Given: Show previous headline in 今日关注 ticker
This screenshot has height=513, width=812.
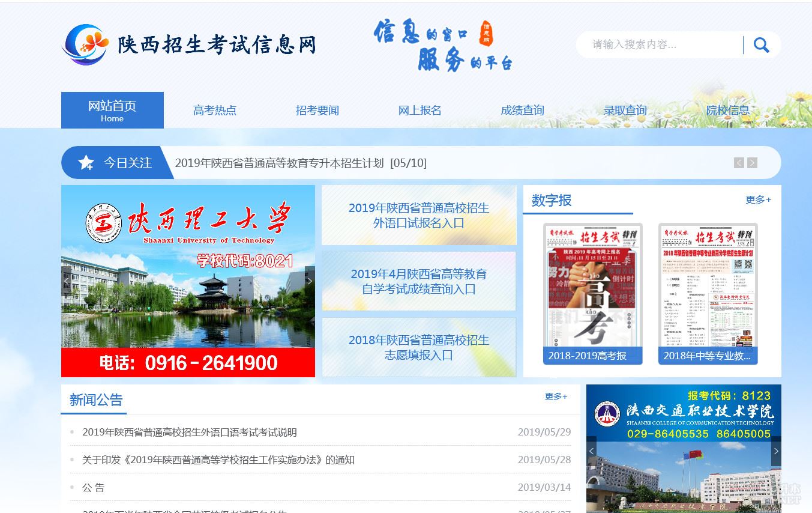Looking at the screenshot, I should tap(739, 163).
